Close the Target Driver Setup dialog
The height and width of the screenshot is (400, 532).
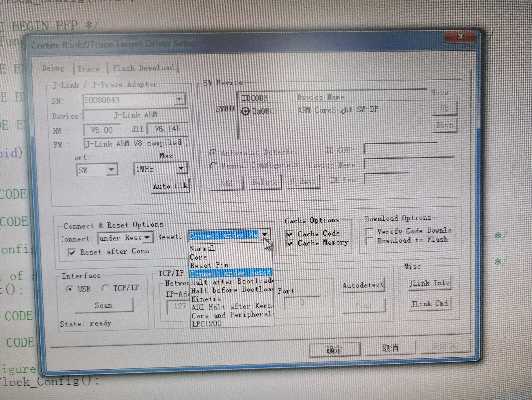pos(460,37)
